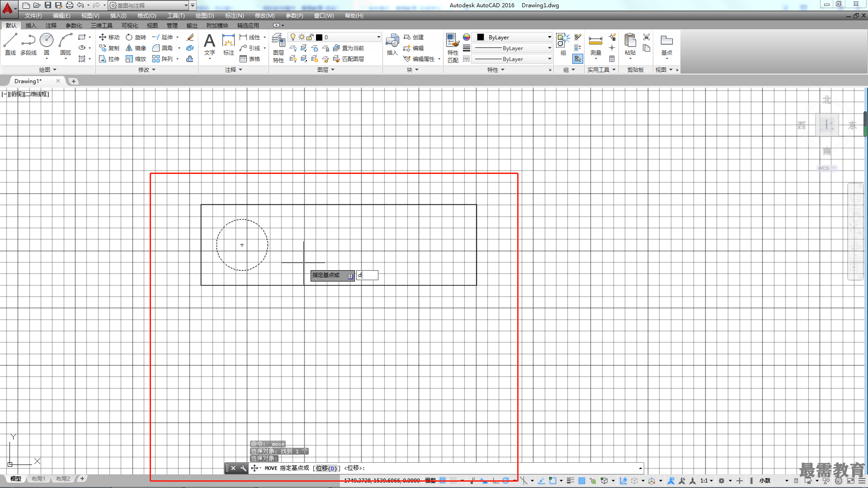
Task: Click 置为当前 (Make Current) button
Action: click(349, 48)
